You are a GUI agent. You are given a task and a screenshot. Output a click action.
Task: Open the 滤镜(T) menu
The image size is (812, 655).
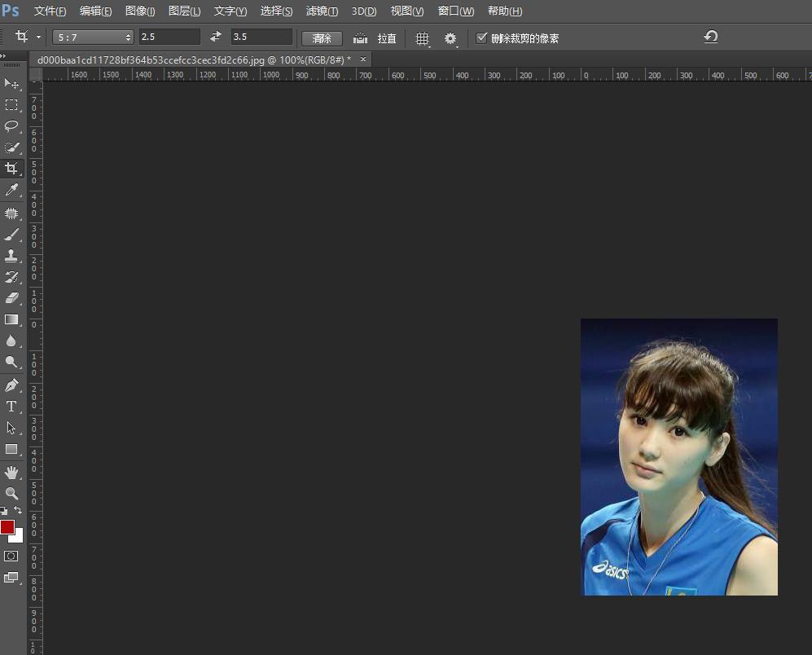tap(322, 11)
